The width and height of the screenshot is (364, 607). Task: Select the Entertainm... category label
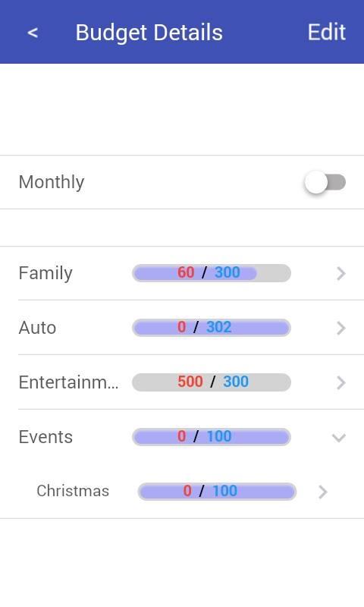tap(68, 382)
